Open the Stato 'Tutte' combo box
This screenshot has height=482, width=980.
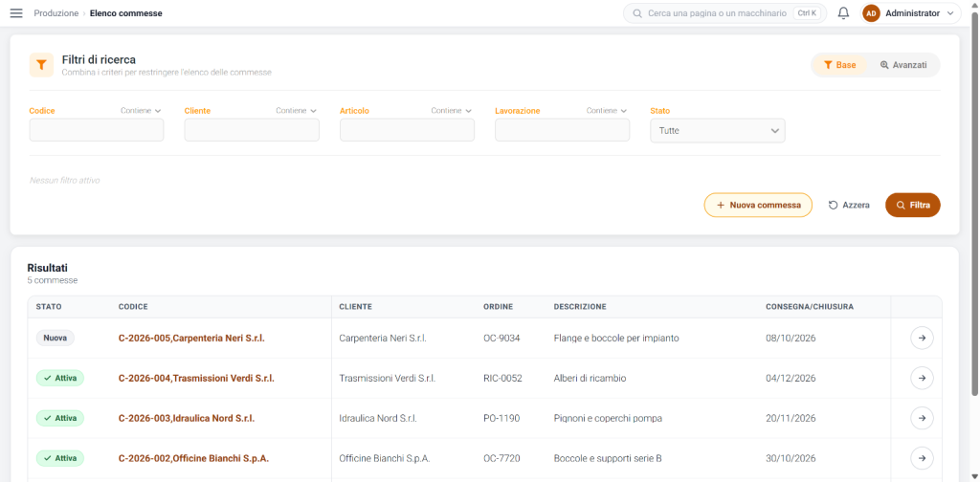coord(718,130)
